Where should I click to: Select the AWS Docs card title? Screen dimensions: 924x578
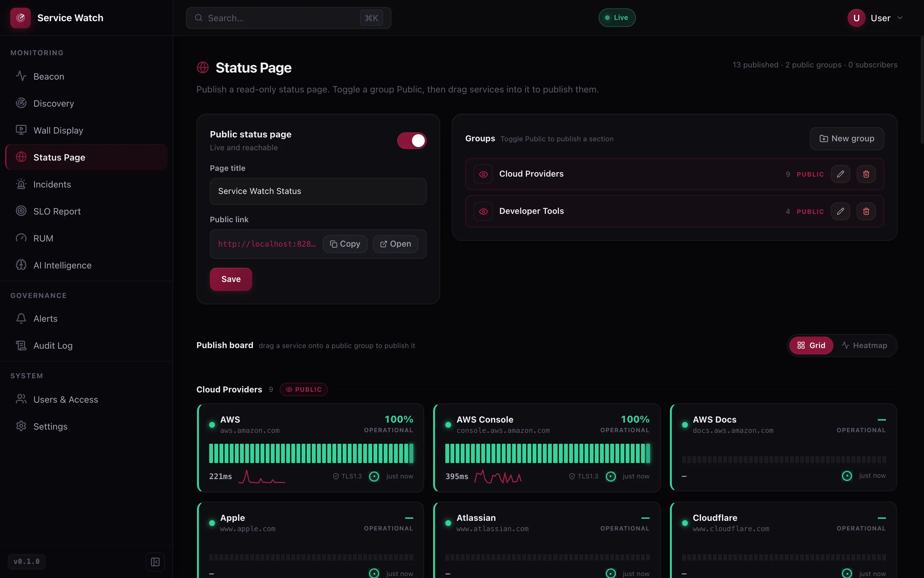click(714, 419)
